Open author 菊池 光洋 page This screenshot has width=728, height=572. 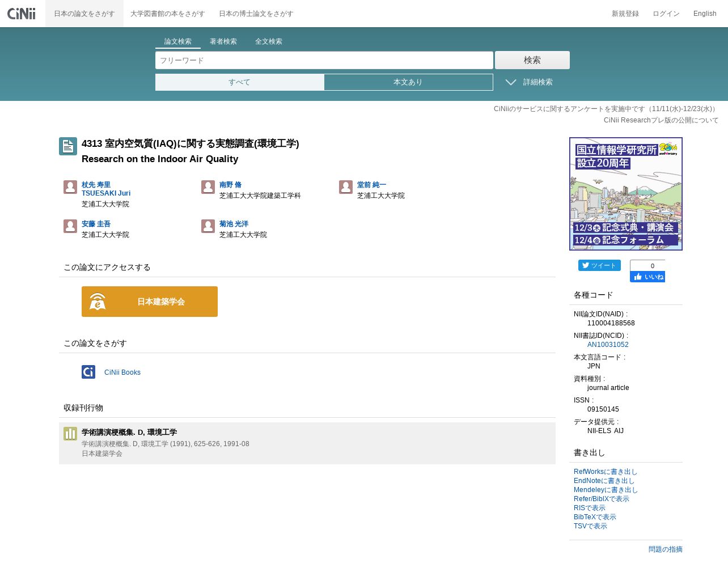click(234, 224)
